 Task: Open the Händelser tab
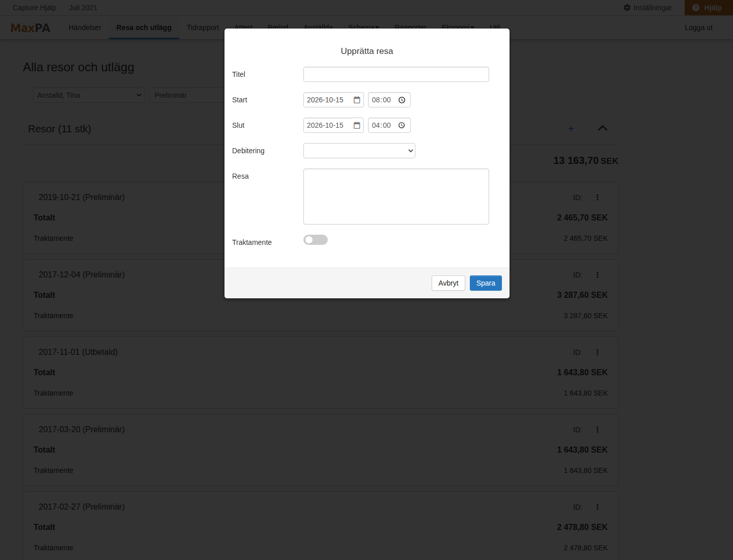click(x=85, y=27)
